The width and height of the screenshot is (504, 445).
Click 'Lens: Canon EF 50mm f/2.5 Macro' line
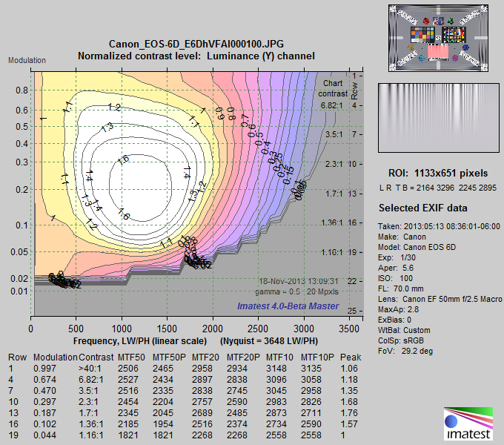tap(440, 299)
